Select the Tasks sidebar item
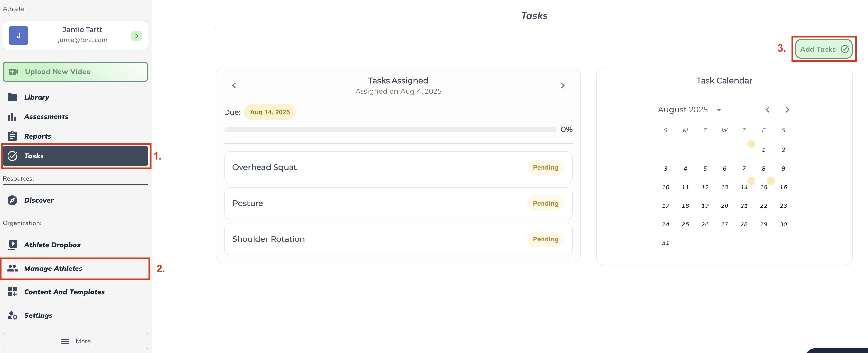Image resolution: width=868 pixels, height=353 pixels. click(75, 156)
